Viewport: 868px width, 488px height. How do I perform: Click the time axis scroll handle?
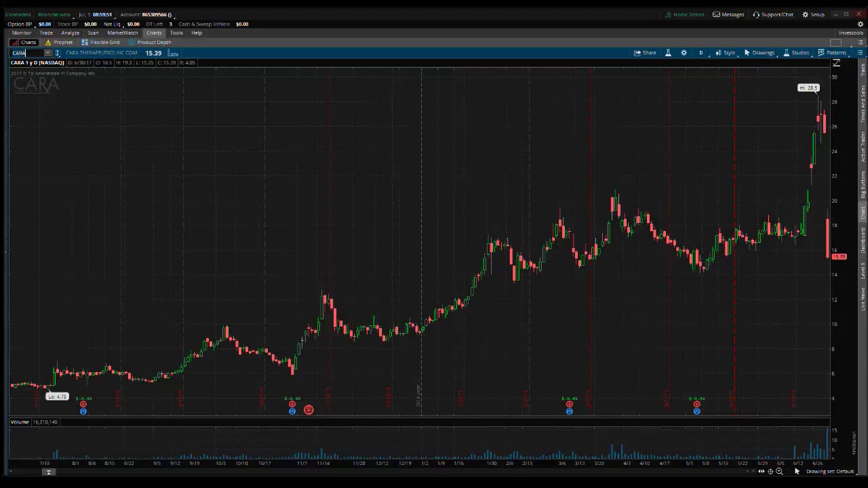pyautogui.click(x=48, y=472)
